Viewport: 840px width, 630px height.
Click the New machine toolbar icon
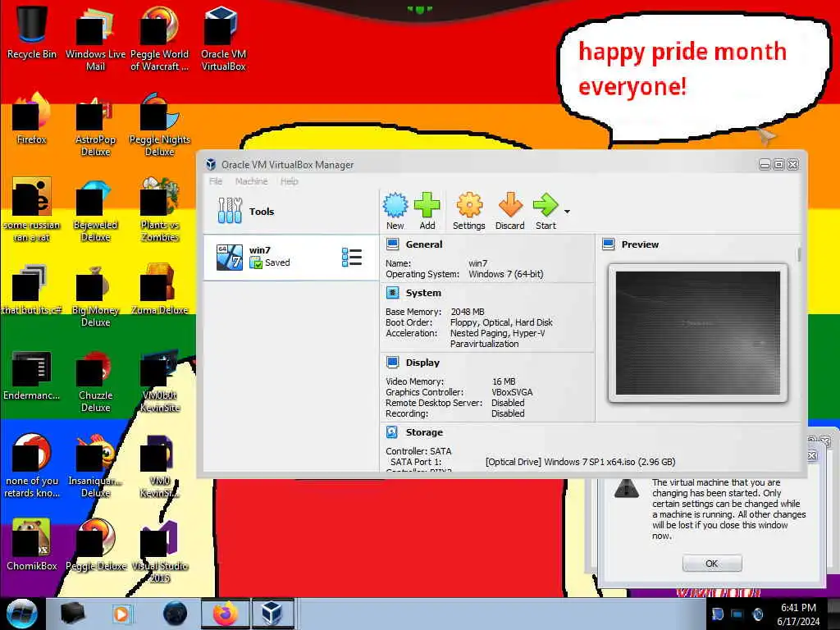pyautogui.click(x=395, y=211)
